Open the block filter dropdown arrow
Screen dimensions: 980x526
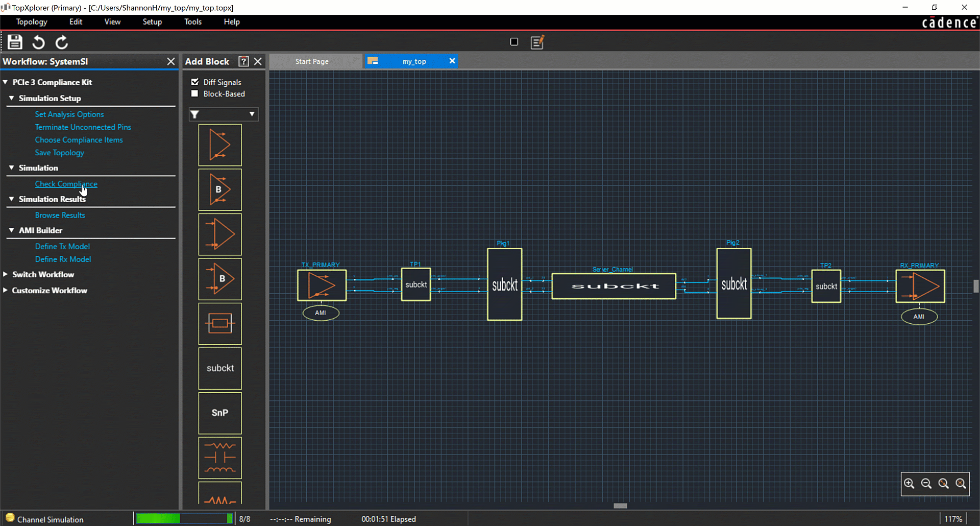[252, 114]
